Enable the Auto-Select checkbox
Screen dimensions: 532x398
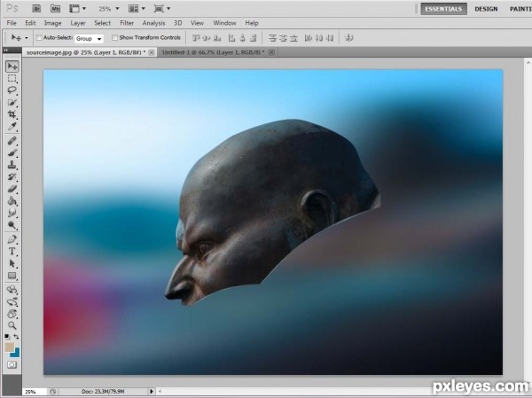tap(39, 37)
